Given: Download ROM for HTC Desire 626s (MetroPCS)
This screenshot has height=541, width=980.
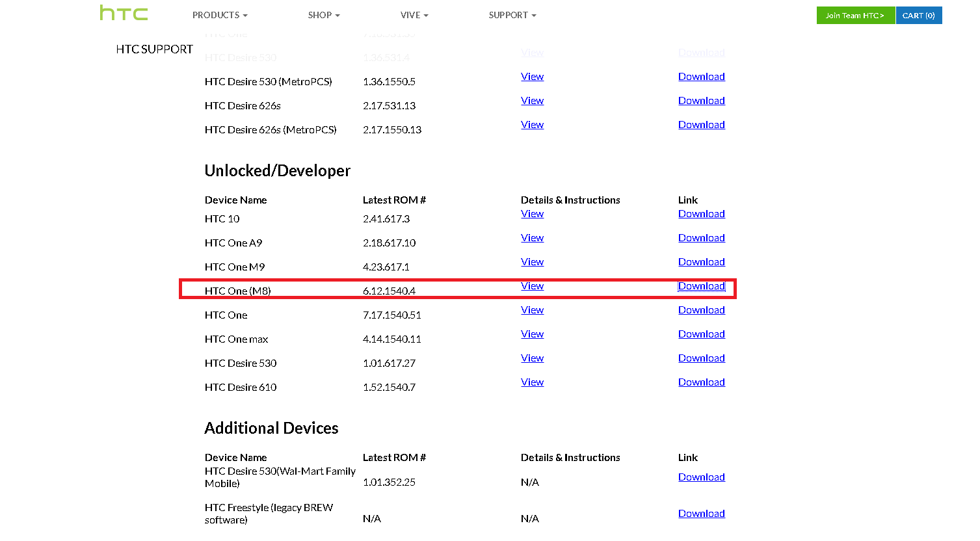Looking at the screenshot, I should coord(701,125).
